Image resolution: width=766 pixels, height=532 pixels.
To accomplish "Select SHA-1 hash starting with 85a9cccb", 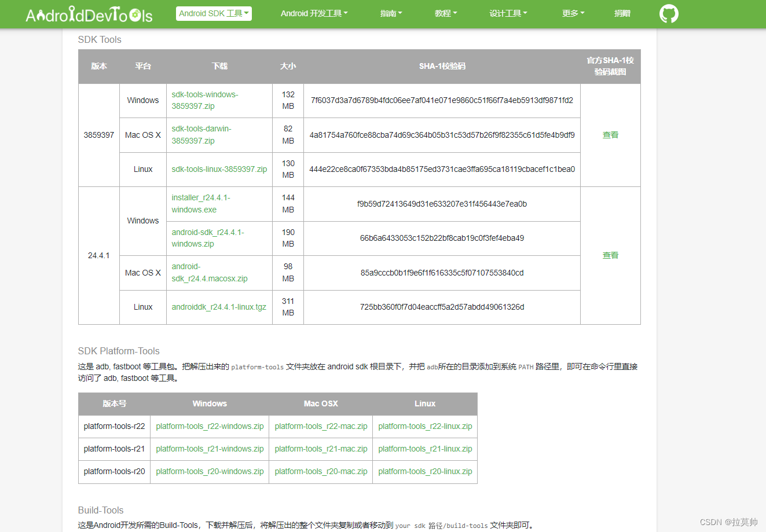I will 442,273.
